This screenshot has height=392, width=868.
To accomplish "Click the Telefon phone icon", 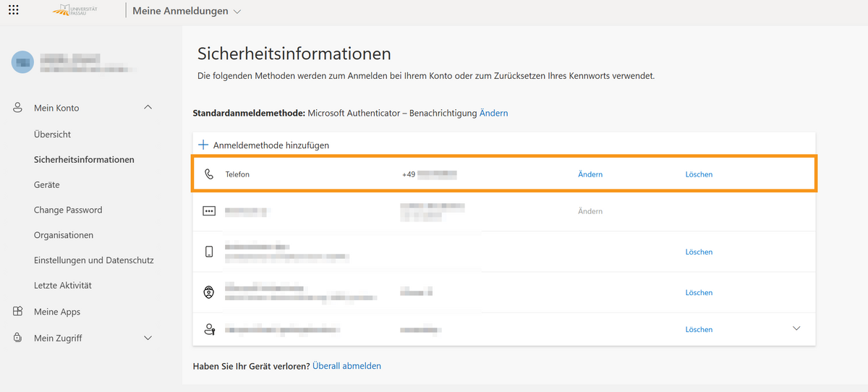I will coord(209,174).
